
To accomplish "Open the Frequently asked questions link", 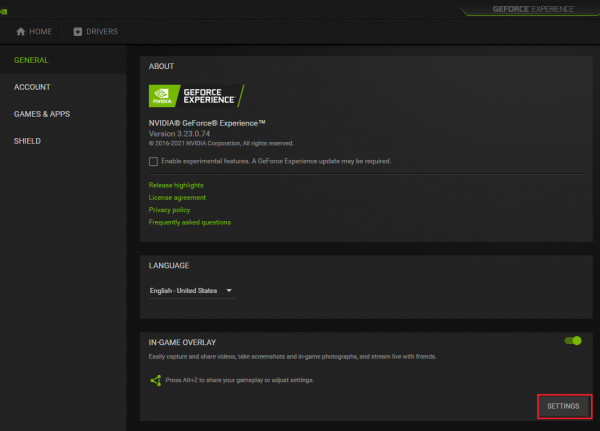I will pos(190,222).
